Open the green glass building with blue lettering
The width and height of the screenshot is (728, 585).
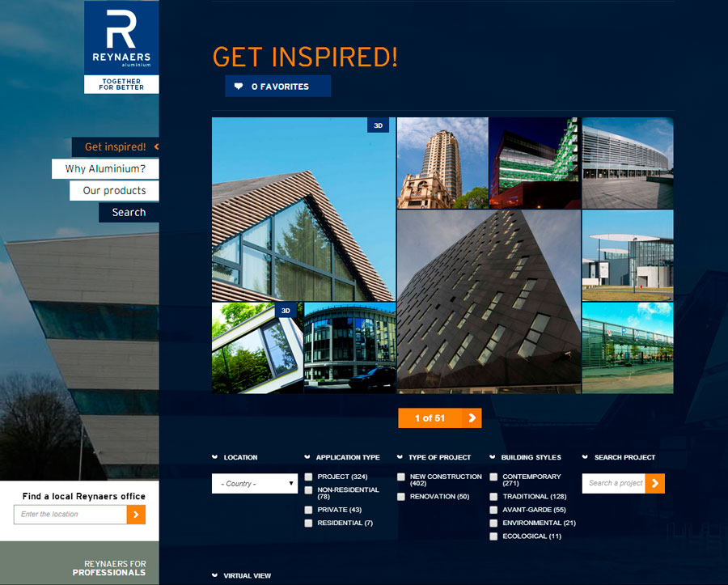click(628, 348)
